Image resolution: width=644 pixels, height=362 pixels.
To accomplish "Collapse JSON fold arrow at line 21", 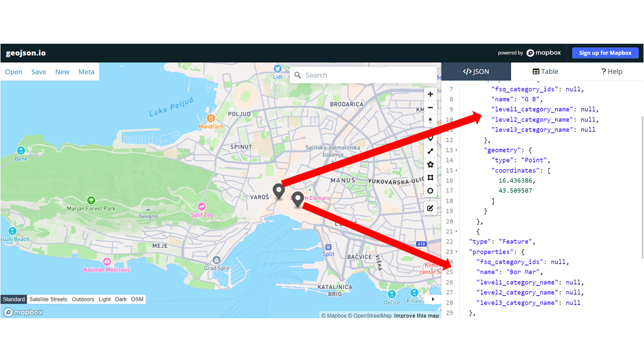I will 456,231.
